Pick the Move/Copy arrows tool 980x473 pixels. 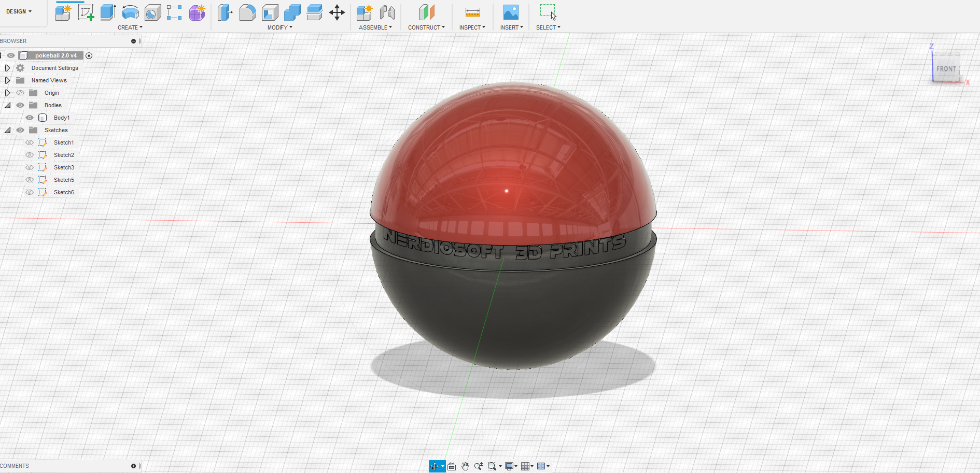[x=337, y=12]
